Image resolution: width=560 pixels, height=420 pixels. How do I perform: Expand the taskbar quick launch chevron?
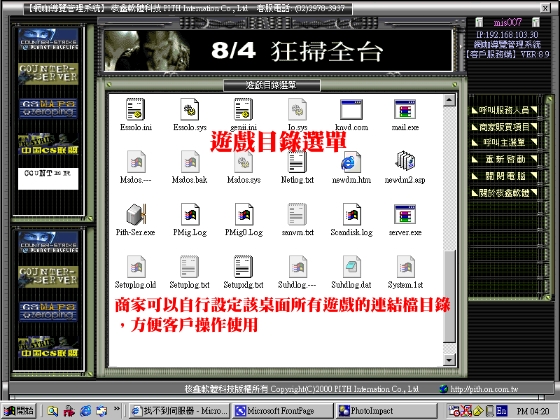point(117,409)
